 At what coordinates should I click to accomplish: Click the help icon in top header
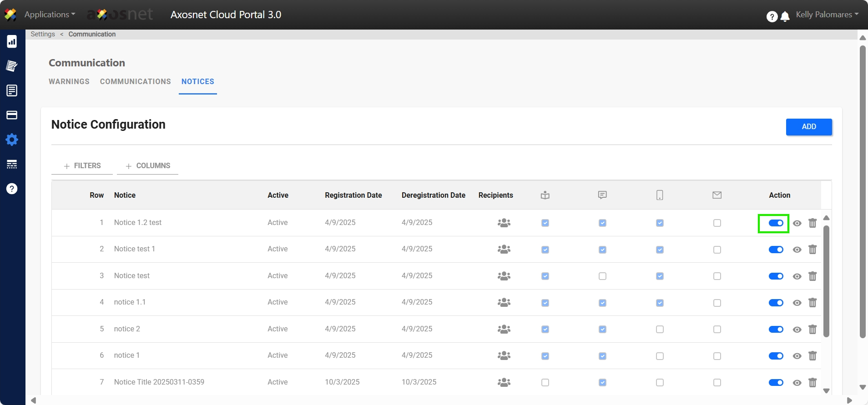[772, 17]
